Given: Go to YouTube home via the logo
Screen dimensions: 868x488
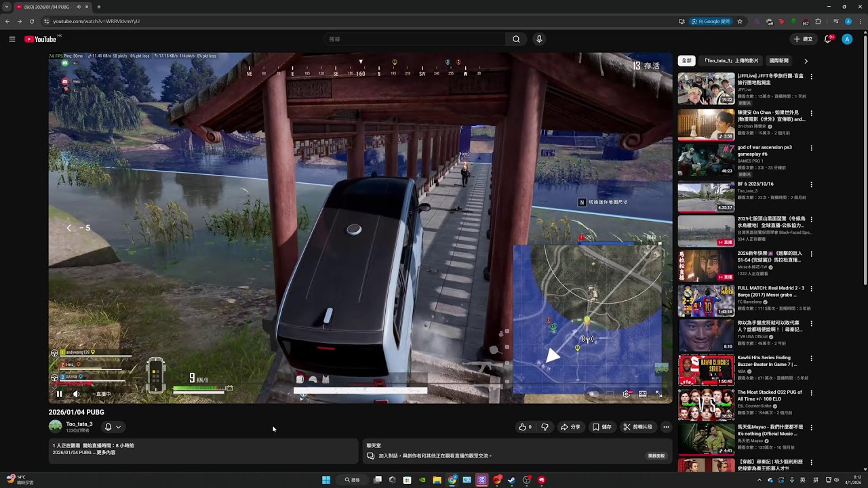Looking at the screenshot, I should [x=41, y=39].
